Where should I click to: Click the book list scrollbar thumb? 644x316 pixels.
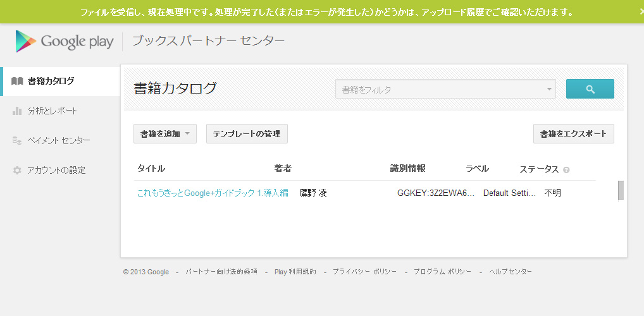[x=621, y=190]
